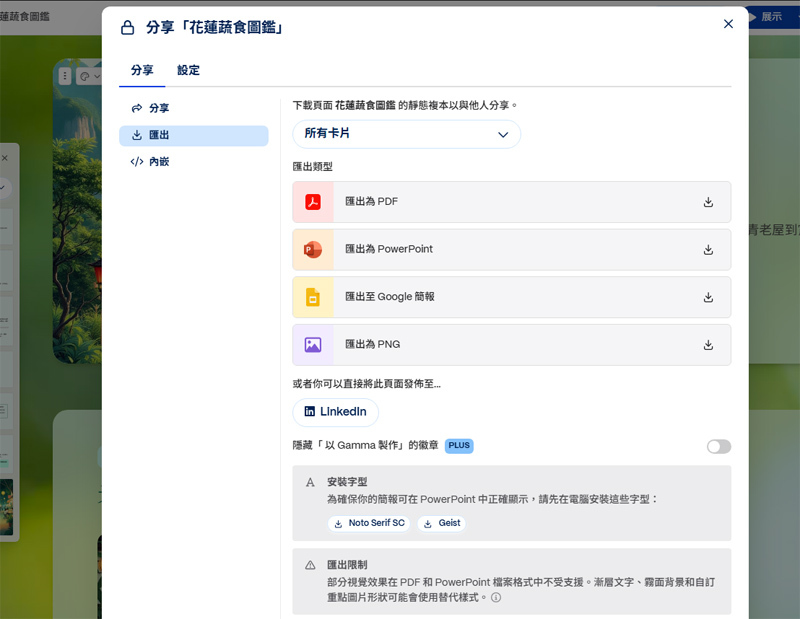Click the 展示 button at top right
The height and width of the screenshot is (619, 800).
pos(769,16)
